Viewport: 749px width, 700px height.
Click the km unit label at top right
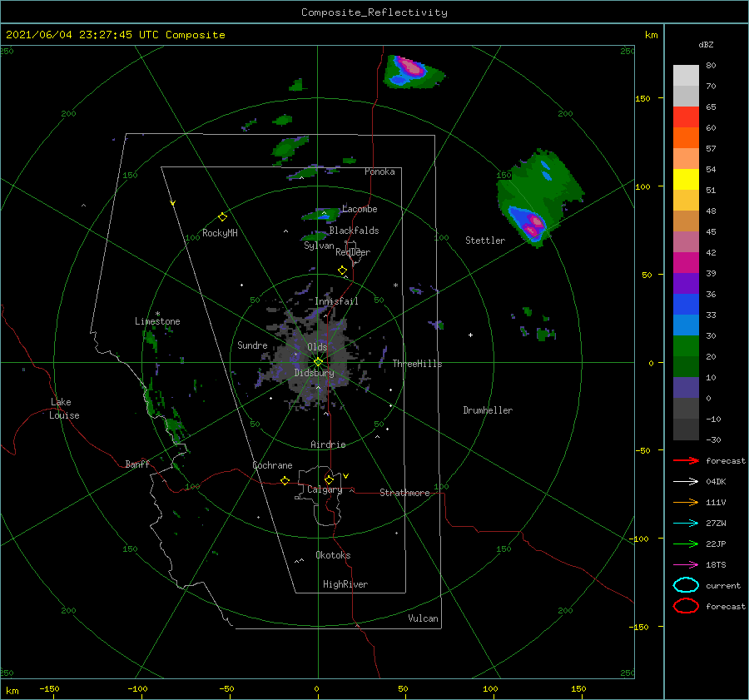[x=652, y=35]
